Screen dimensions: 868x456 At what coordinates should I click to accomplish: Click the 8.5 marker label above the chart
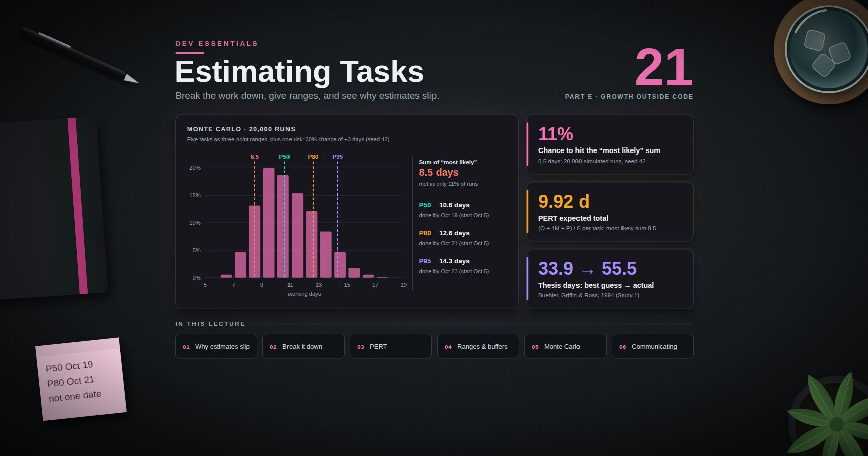pos(255,157)
